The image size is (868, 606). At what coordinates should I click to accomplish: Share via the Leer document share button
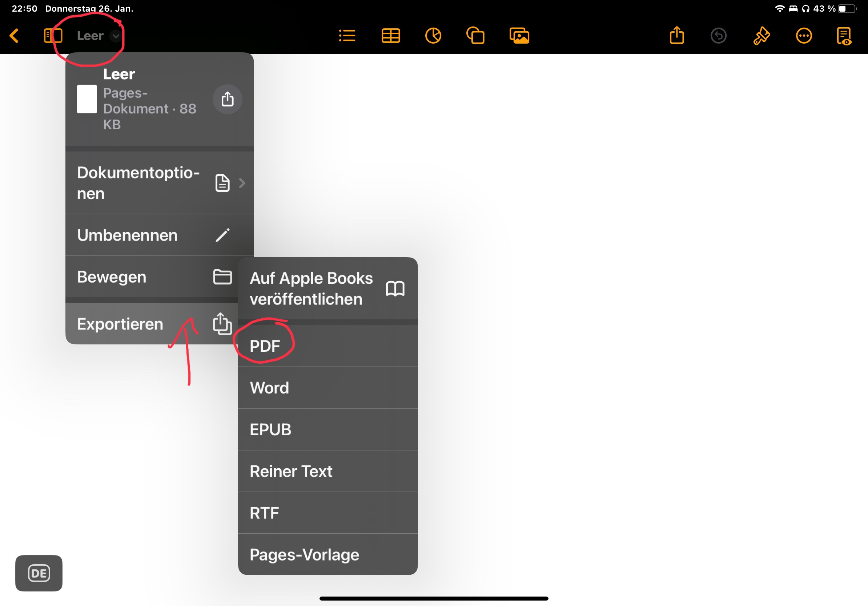click(227, 99)
